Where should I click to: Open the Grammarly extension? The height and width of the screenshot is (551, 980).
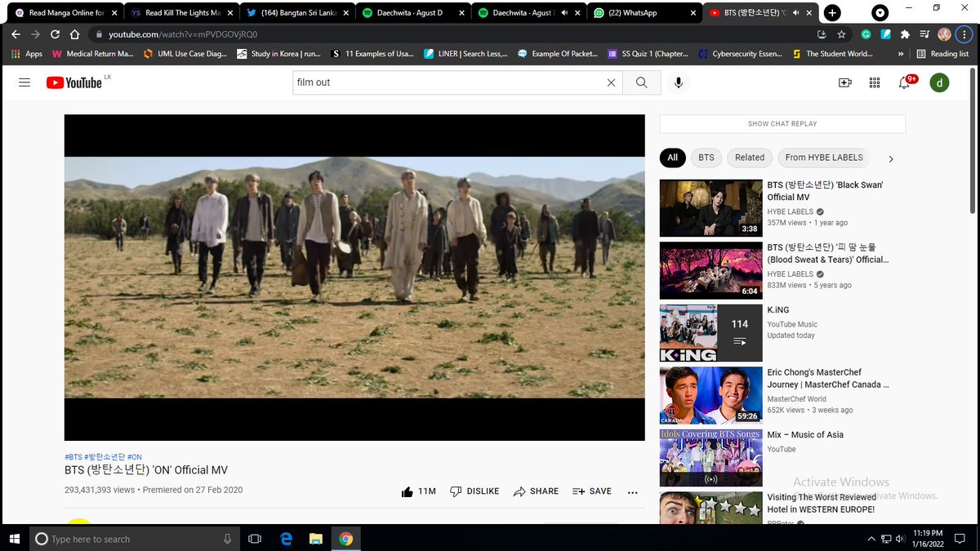point(866,34)
